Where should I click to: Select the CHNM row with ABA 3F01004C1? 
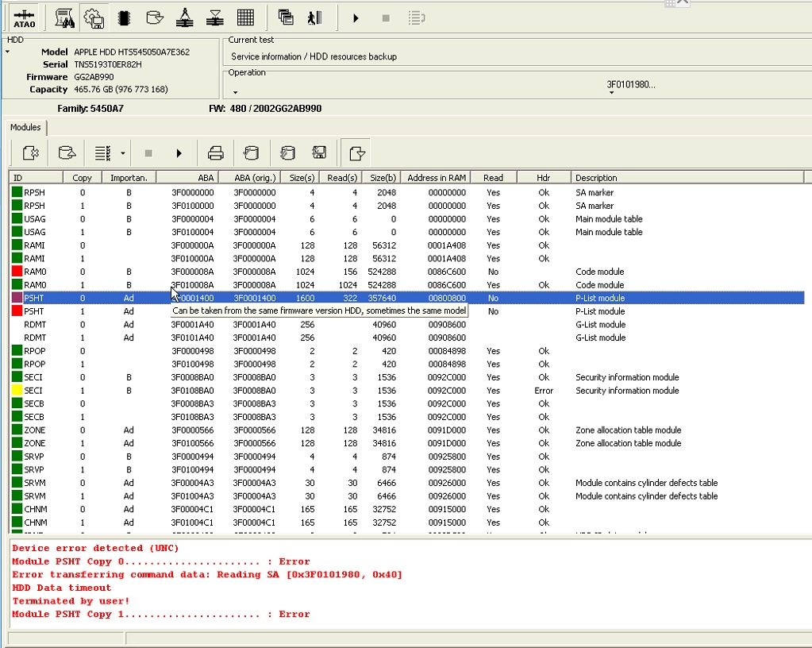coord(407,523)
